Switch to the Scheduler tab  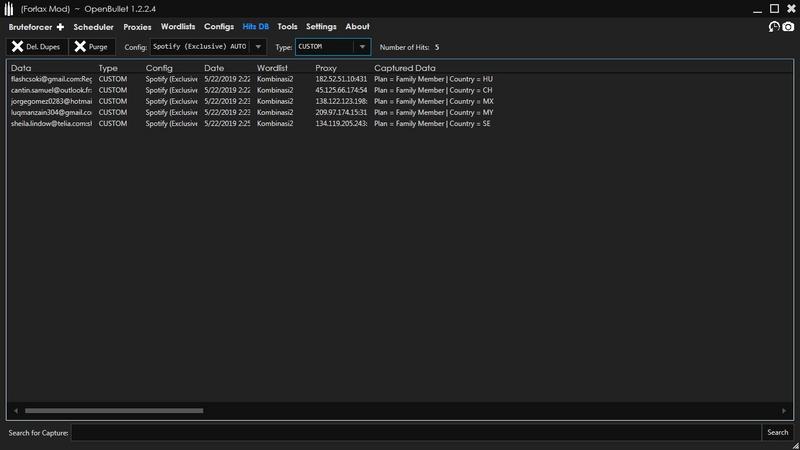93,27
